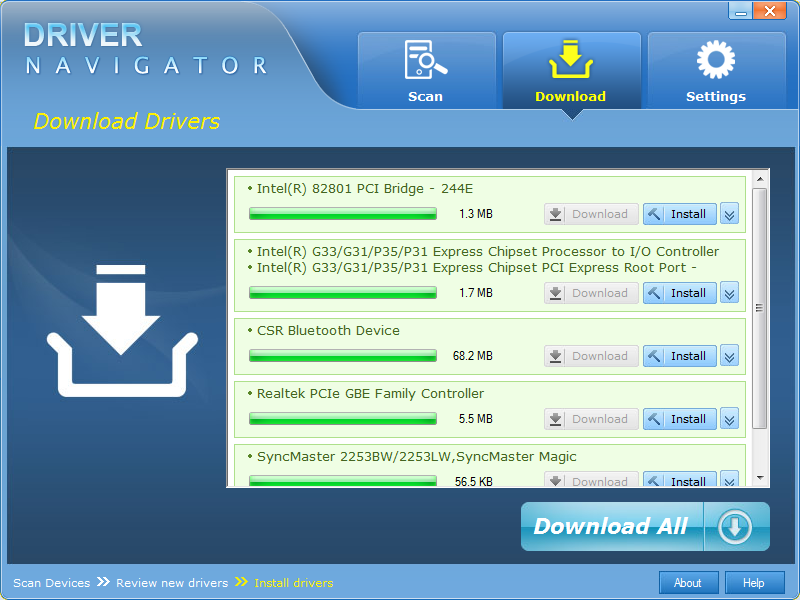Image resolution: width=800 pixels, height=600 pixels.
Task: Select 'CSR Bluetooth Device' name
Action: point(328,331)
